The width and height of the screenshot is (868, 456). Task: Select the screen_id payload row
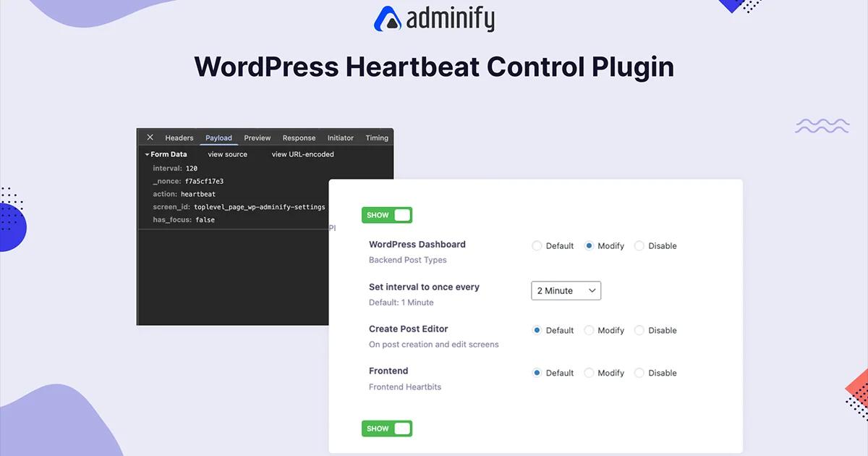pos(239,207)
